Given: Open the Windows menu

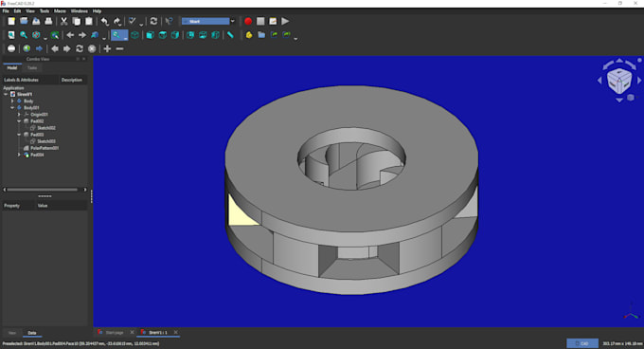Looking at the screenshot, I should click(x=80, y=11).
